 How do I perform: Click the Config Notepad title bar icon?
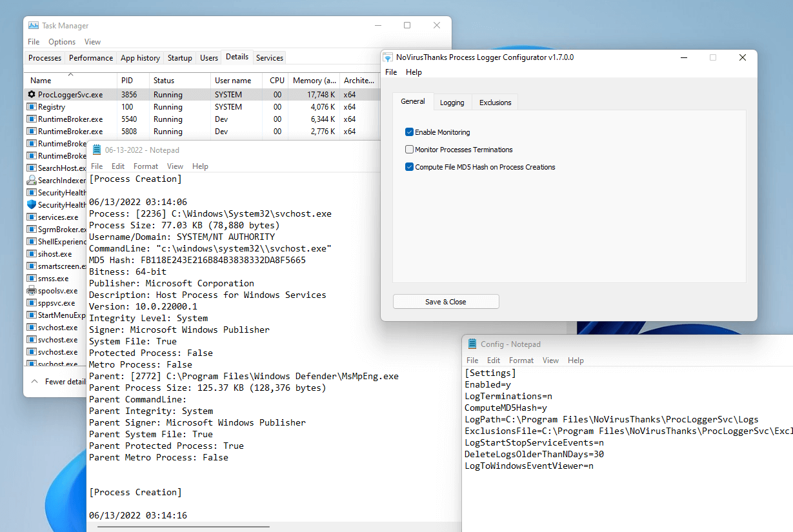pos(472,344)
